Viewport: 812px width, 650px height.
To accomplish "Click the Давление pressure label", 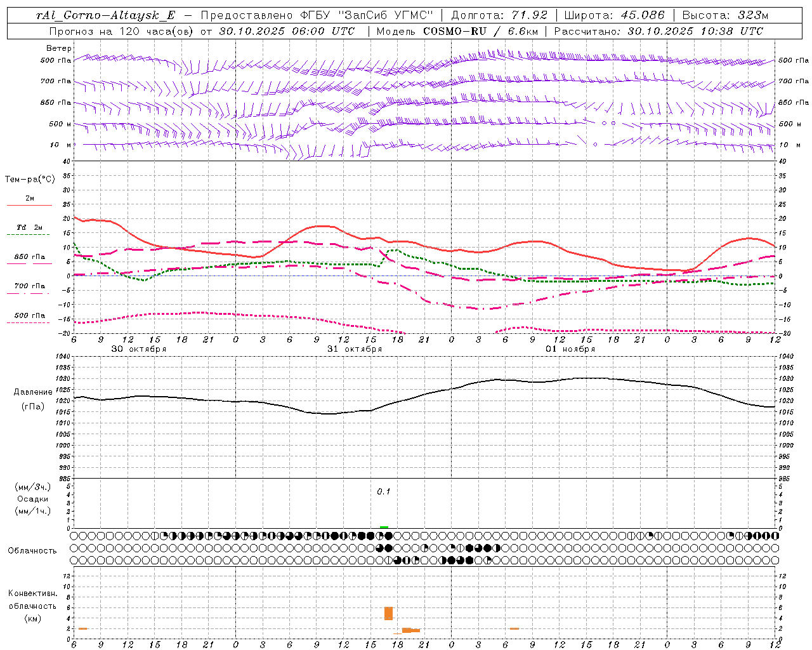I will [x=33, y=392].
